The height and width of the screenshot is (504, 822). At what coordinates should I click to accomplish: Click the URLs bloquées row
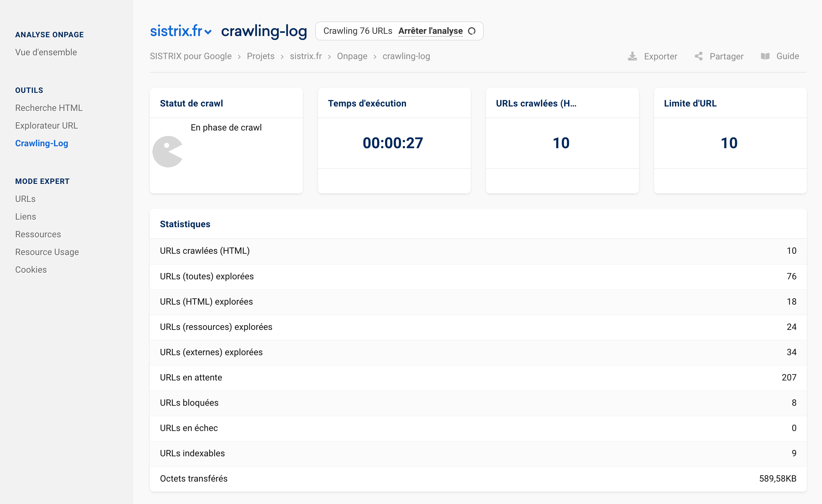tap(478, 403)
